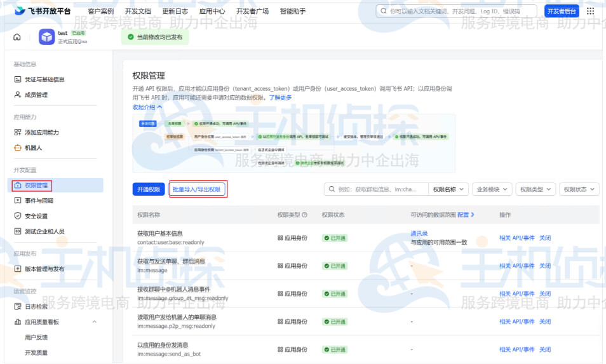Open the apps grid icon at top right
The image size is (606, 364).
[591, 11]
